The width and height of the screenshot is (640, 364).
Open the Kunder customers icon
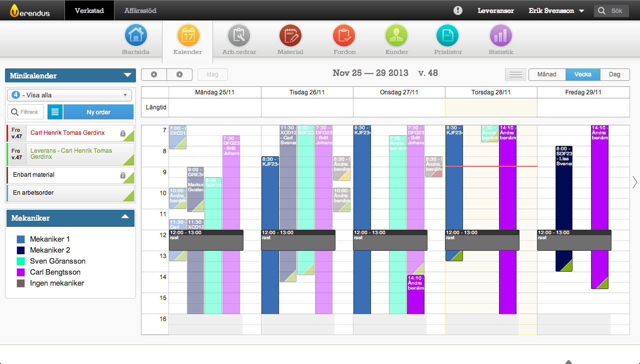point(396,36)
